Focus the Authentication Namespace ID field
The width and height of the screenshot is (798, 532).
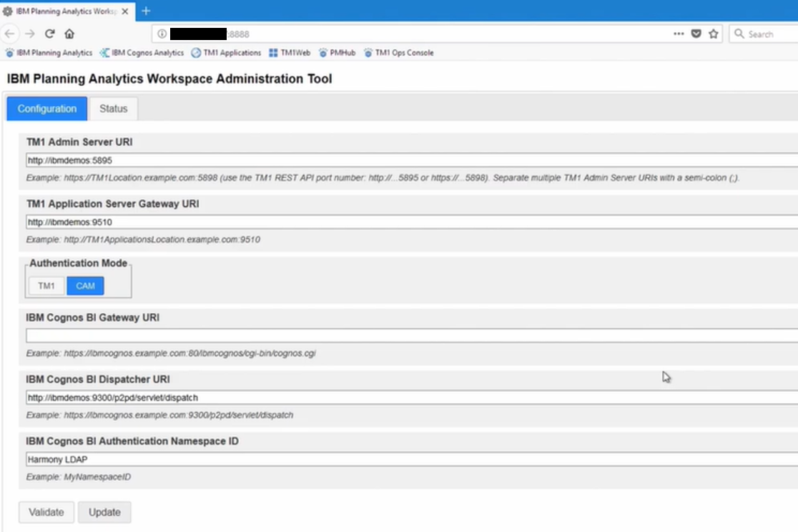click(x=412, y=459)
